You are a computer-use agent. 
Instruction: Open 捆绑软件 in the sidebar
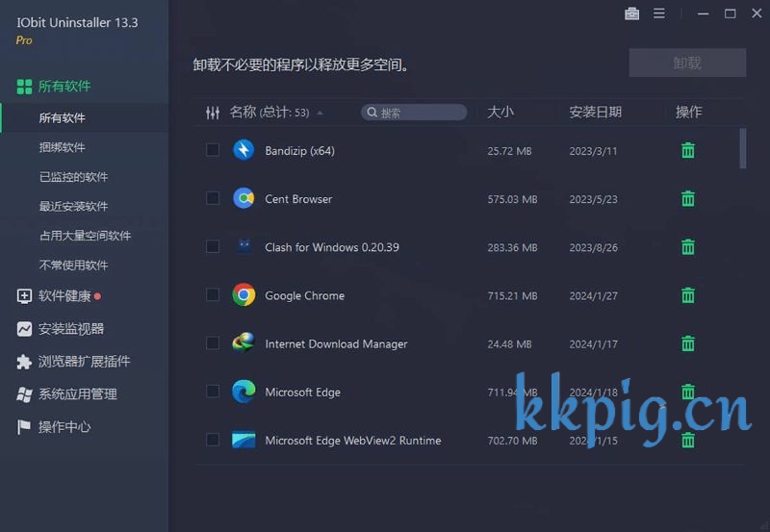click(63, 147)
